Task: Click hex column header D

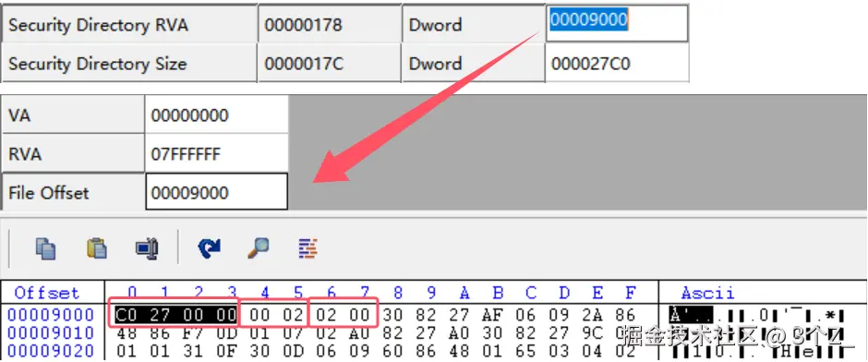Action: pos(564,292)
